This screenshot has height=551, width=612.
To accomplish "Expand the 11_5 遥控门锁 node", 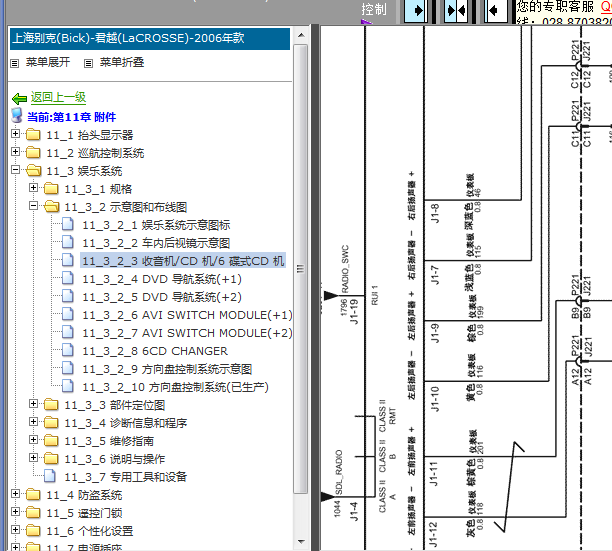I will [x=16, y=512].
